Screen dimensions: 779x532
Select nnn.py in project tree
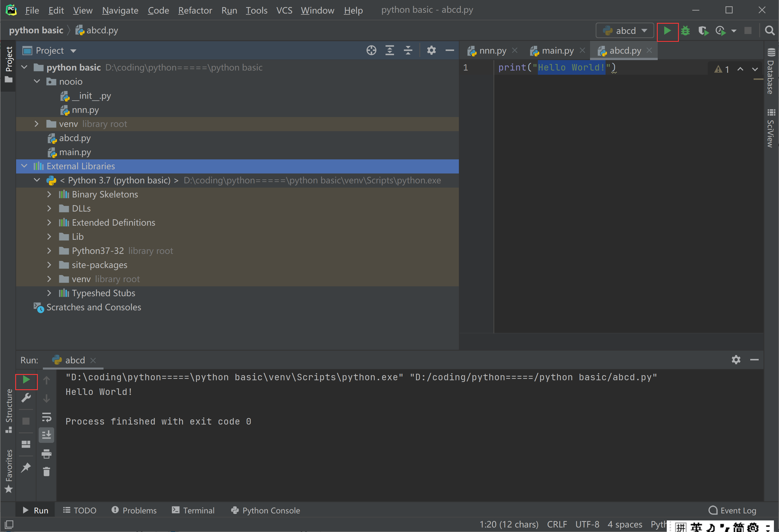[x=85, y=110]
